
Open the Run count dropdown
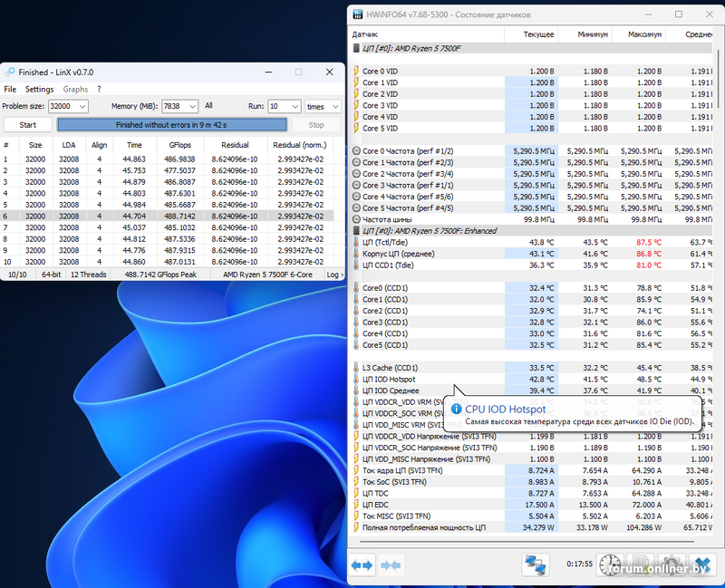[295, 106]
